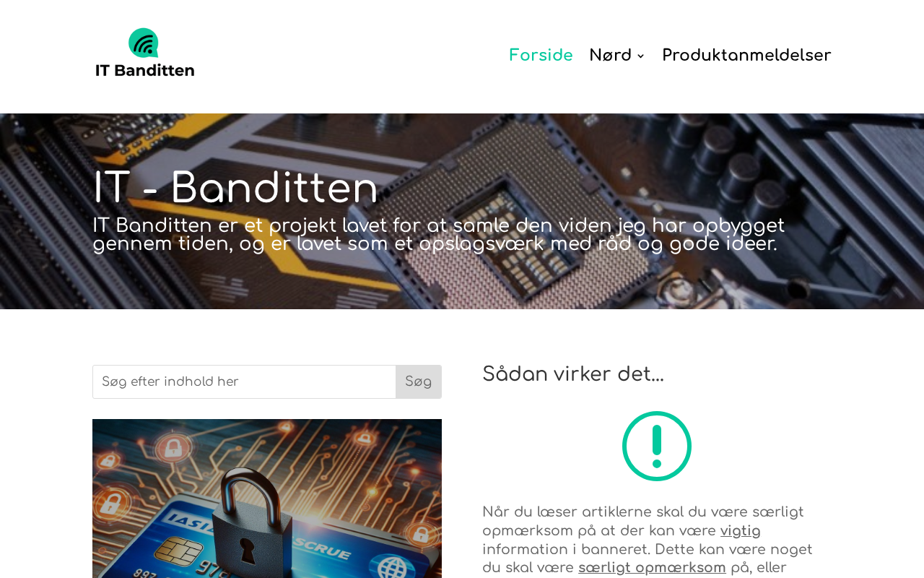Focus the "Søg efter indhold her" field
The height and width of the screenshot is (578, 924).
coord(244,381)
